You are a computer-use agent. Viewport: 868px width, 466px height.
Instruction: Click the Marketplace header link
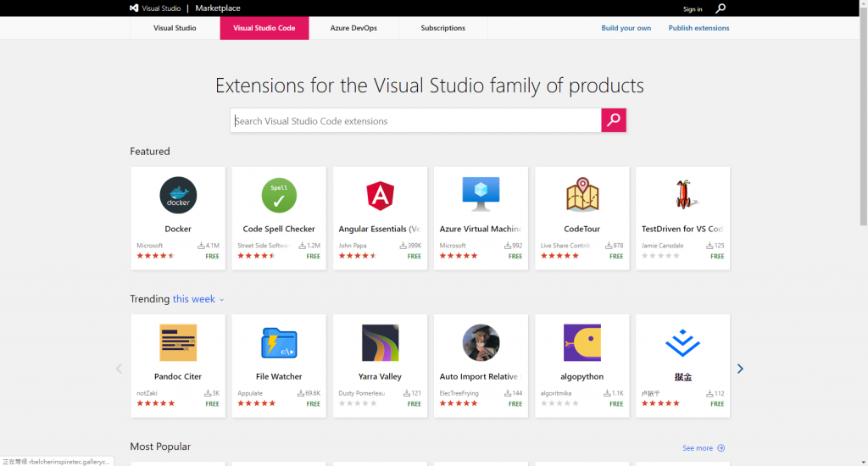(218, 8)
